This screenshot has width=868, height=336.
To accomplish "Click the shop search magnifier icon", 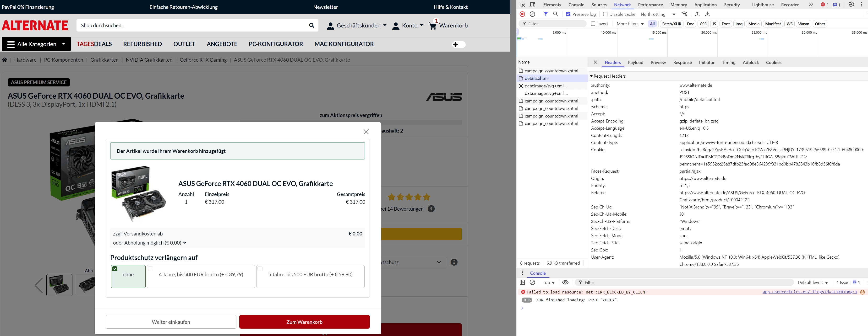I will click(x=312, y=25).
